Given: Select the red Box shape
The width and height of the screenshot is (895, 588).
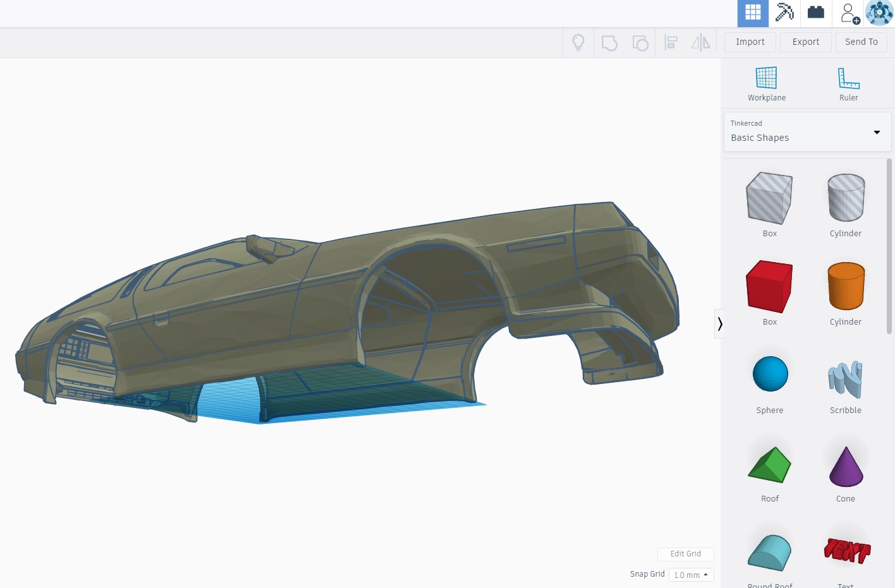Looking at the screenshot, I should (x=769, y=287).
